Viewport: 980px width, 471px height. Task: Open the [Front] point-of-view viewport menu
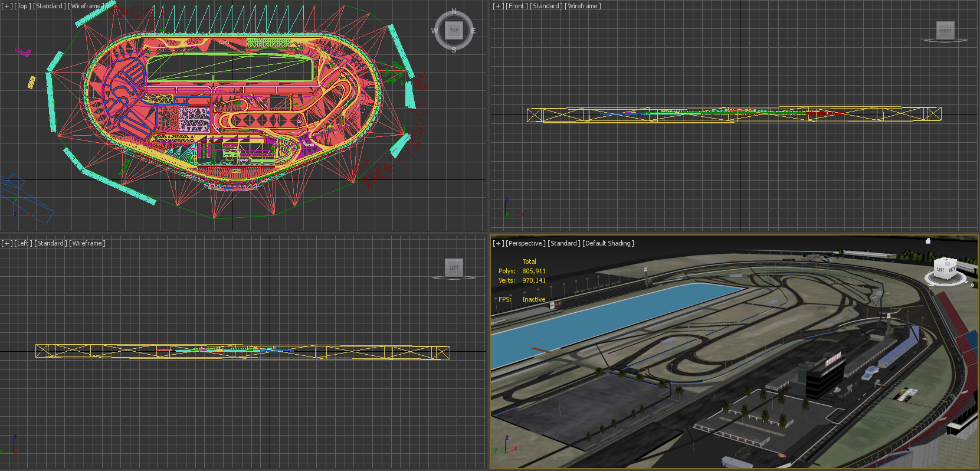pyautogui.click(x=516, y=6)
